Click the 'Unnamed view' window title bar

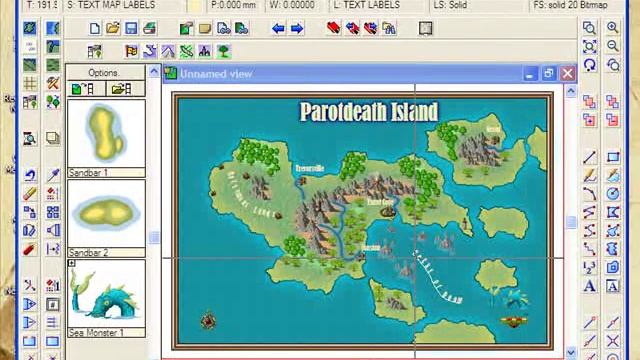tap(343, 74)
